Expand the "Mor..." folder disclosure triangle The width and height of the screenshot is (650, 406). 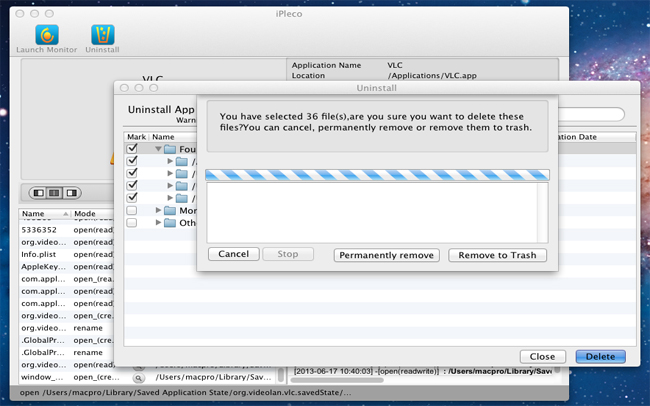157,210
